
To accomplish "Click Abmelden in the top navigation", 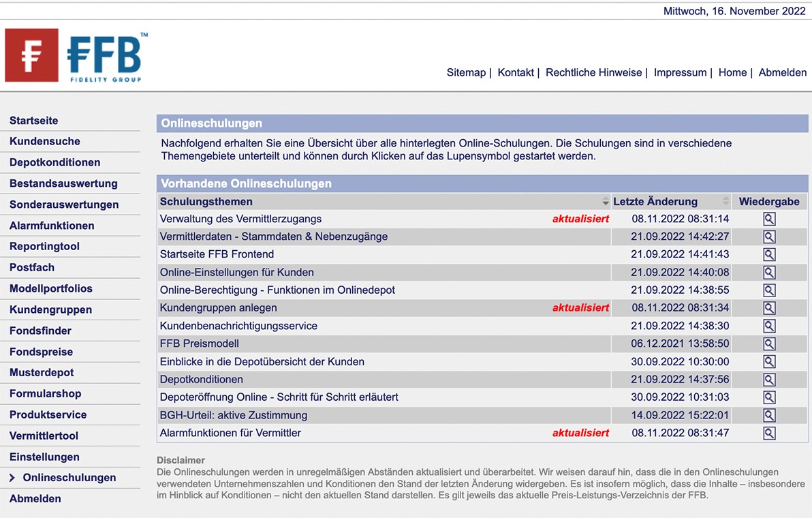I will (783, 72).
